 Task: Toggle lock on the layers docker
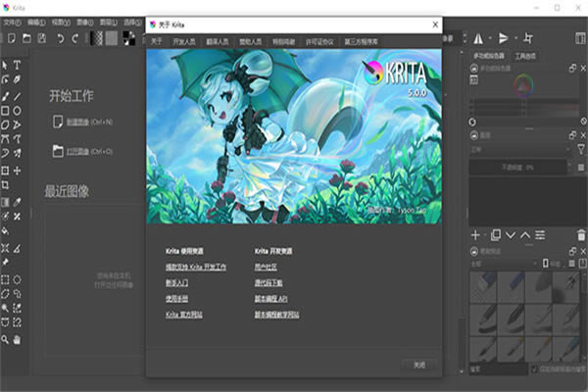474,135
